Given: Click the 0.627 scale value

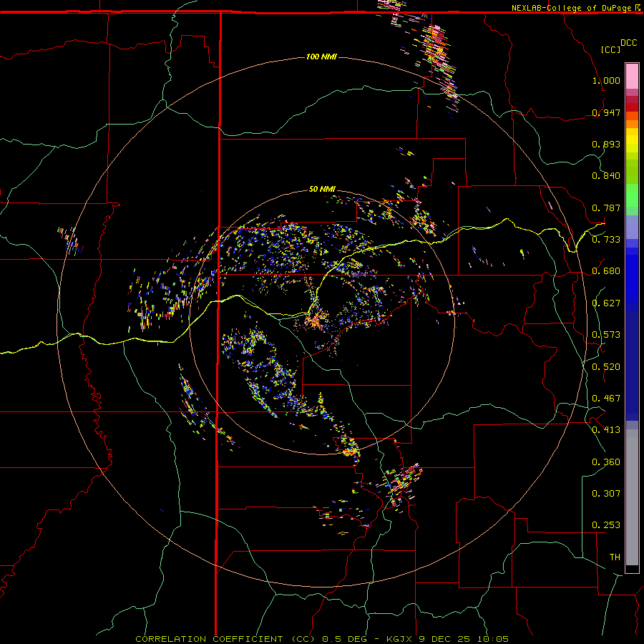Looking at the screenshot, I should (606, 303).
